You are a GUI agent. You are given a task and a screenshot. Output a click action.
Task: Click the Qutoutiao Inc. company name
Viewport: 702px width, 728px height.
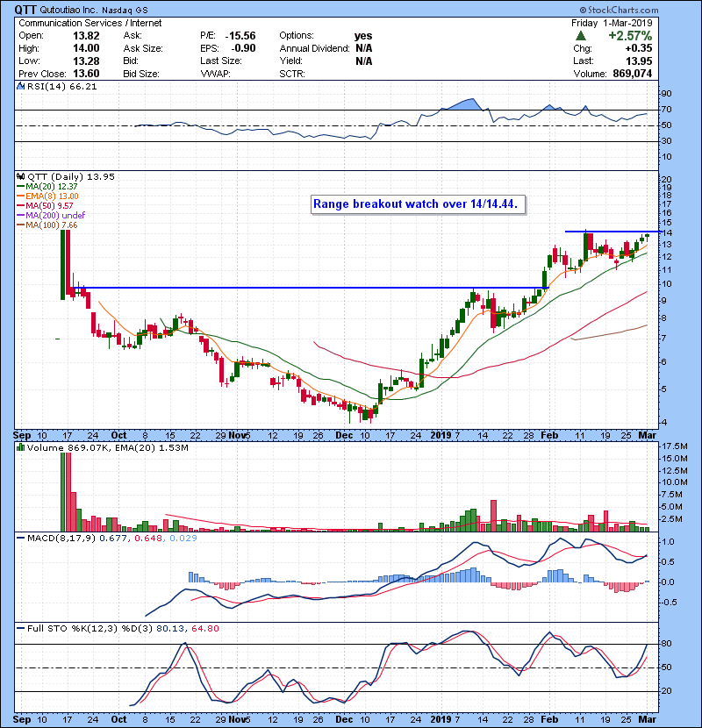(x=68, y=10)
